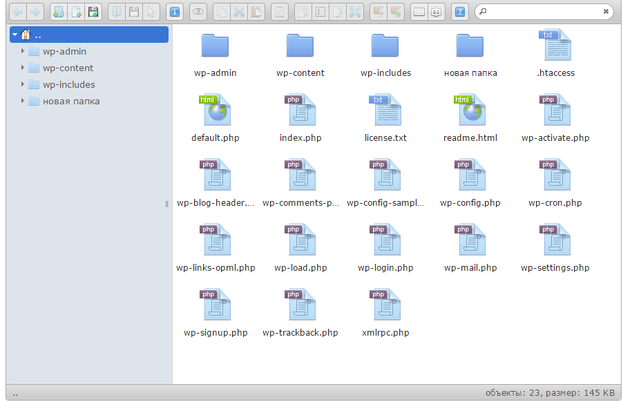Select the wp-includes folder in file pane
Image resolution: width=623 pixels, height=402 pixels.
point(385,46)
